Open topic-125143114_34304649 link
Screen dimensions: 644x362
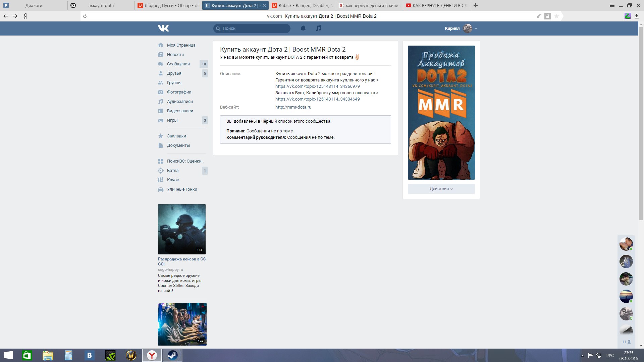[x=317, y=99]
